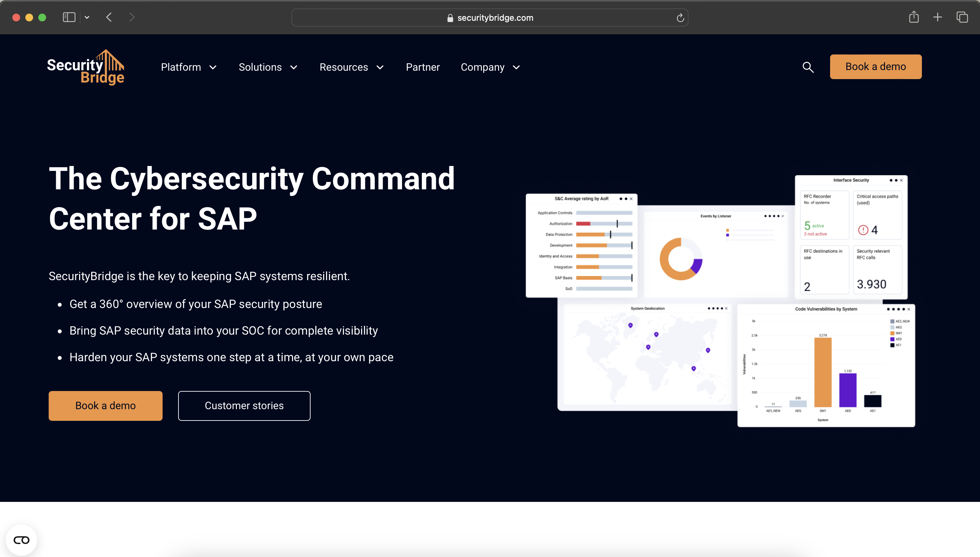Click the text about 360° overview

tap(196, 304)
